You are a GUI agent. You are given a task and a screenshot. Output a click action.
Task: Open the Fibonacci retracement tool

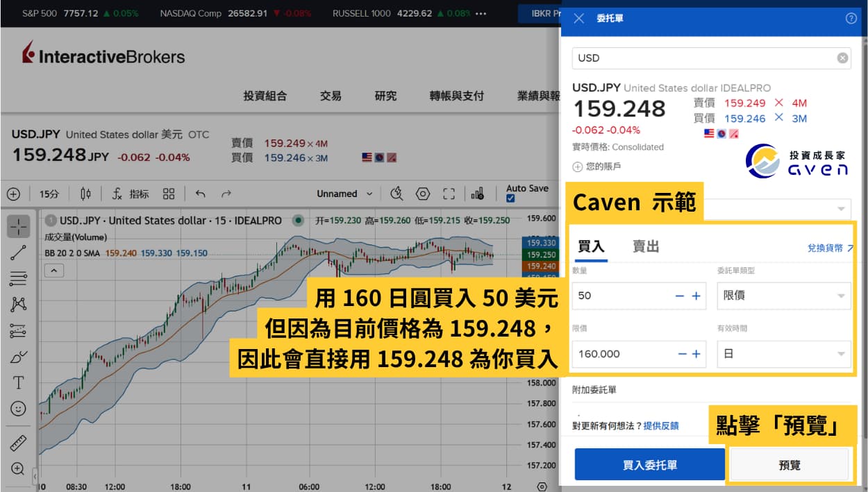pyautogui.click(x=19, y=279)
